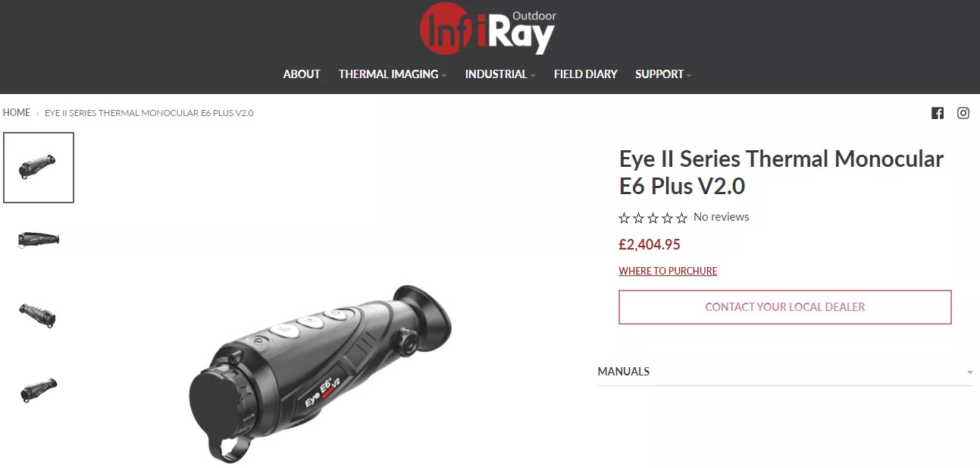Click the InfiRay Outdoor logo
The image size is (980, 468).
coord(488,30)
